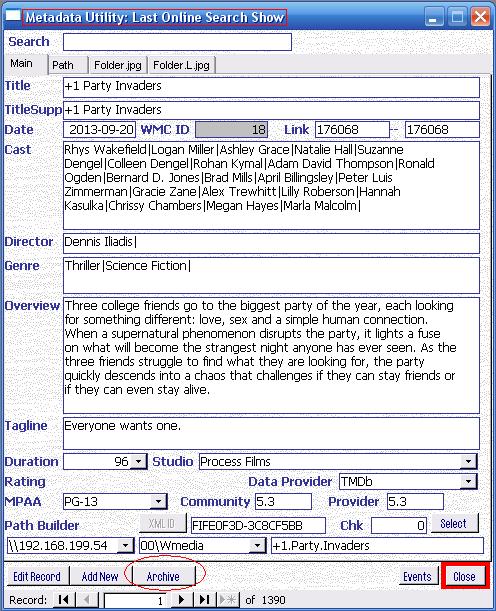
Task: Click into the Search field
Action: [x=177, y=42]
